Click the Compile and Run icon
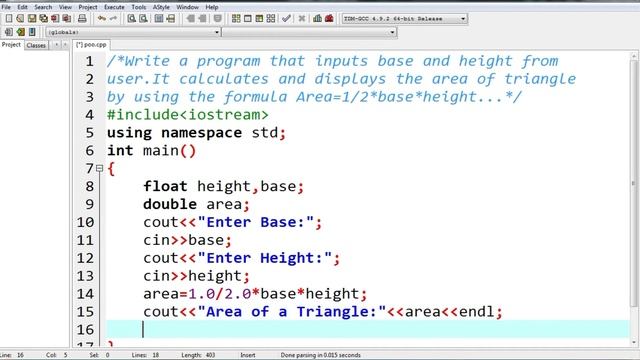The width and height of the screenshot is (640, 360). [259, 18]
